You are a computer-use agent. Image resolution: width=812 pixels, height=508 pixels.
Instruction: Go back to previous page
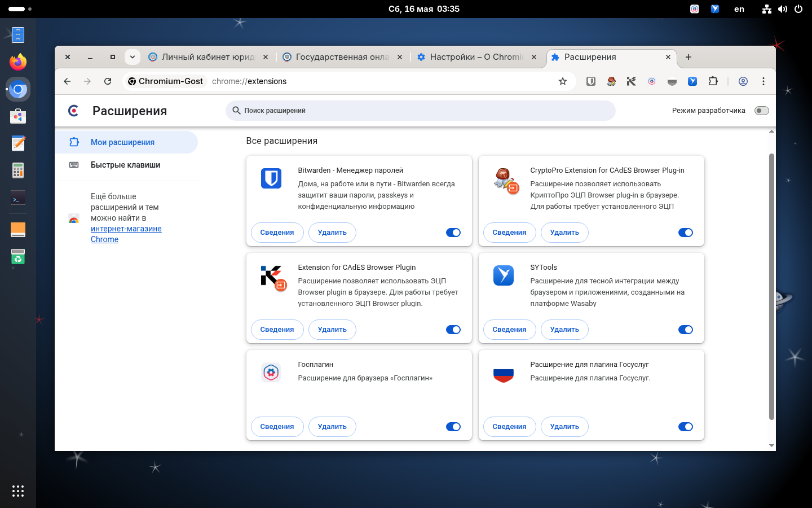tap(67, 81)
